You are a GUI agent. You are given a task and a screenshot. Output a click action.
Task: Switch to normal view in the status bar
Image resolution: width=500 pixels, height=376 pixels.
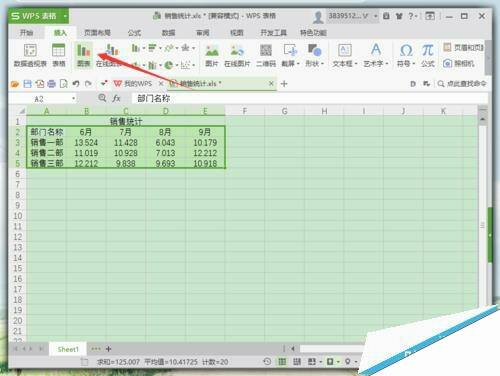tap(282, 361)
